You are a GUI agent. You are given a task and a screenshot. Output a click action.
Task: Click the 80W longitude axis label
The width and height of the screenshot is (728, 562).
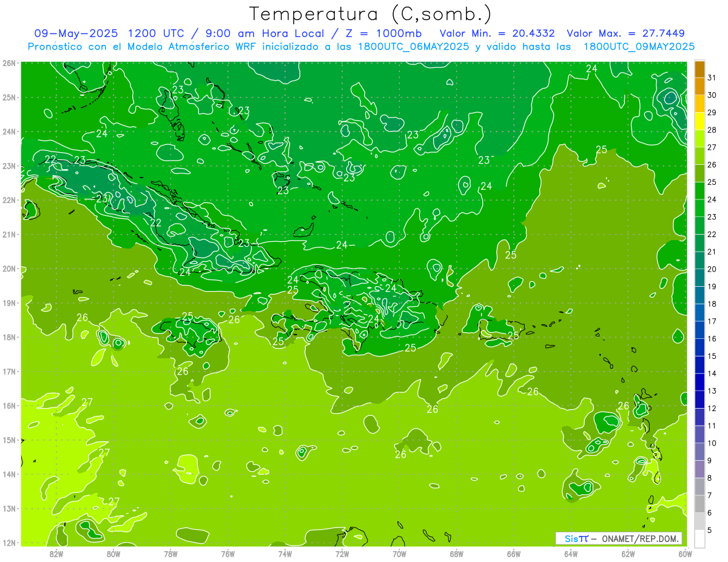pos(113,554)
